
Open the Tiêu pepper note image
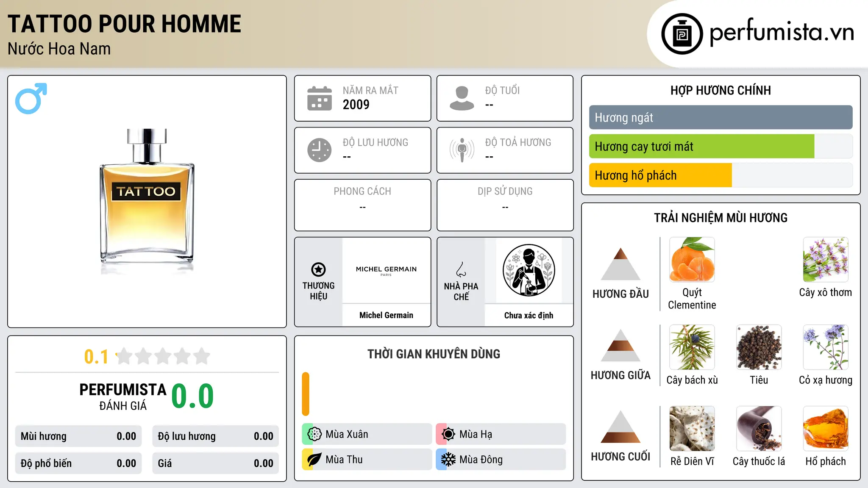(759, 347)
